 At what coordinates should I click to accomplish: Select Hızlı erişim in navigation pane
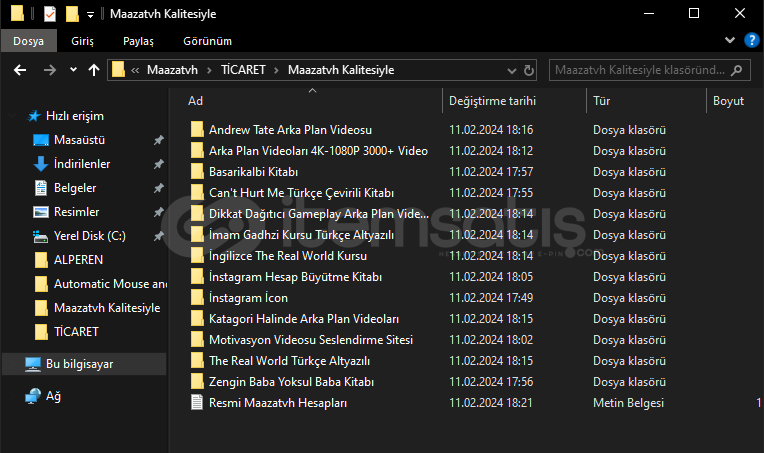(x=75, y=116)
